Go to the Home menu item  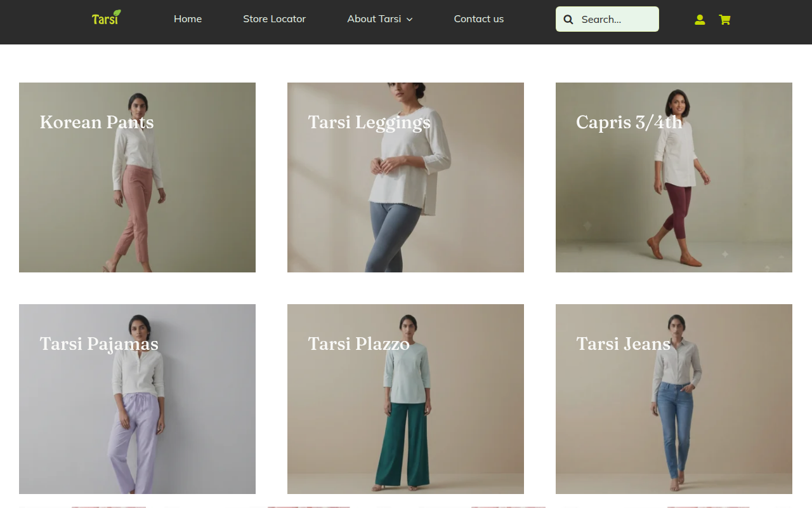[188, 19]
